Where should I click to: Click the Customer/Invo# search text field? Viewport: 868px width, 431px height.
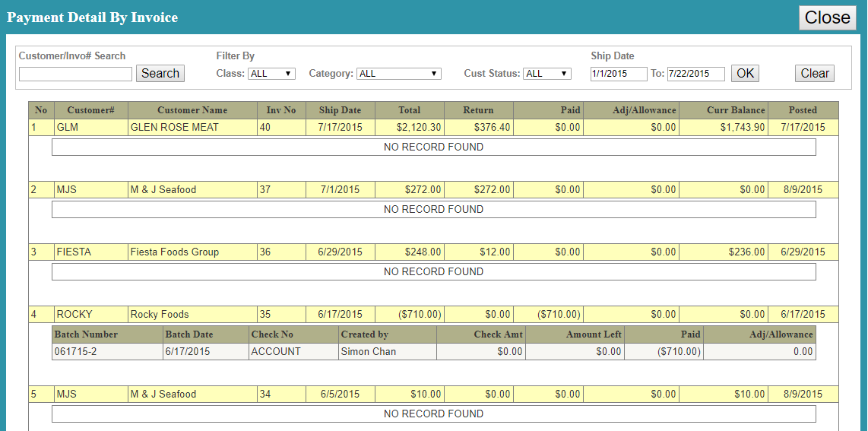(75, 74)
